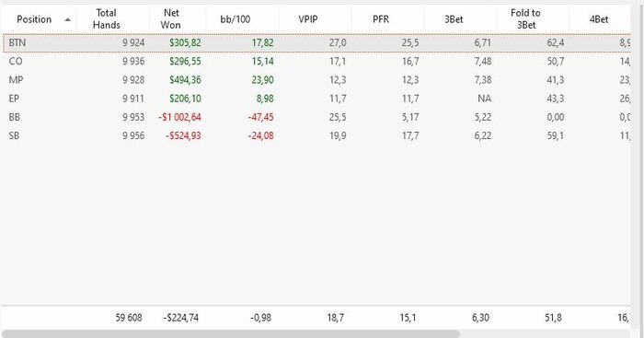Select the CO position row
This screenshot has width=644, height=338.
click(316, 62)
